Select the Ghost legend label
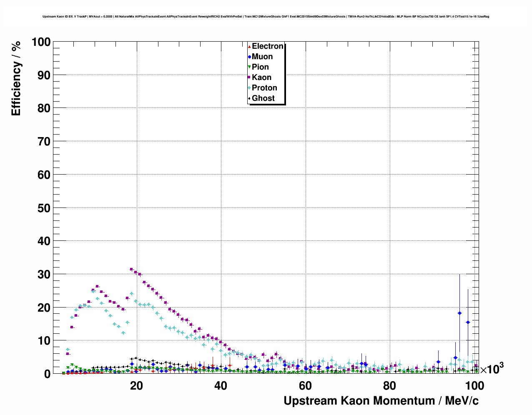 pos(263,98)
